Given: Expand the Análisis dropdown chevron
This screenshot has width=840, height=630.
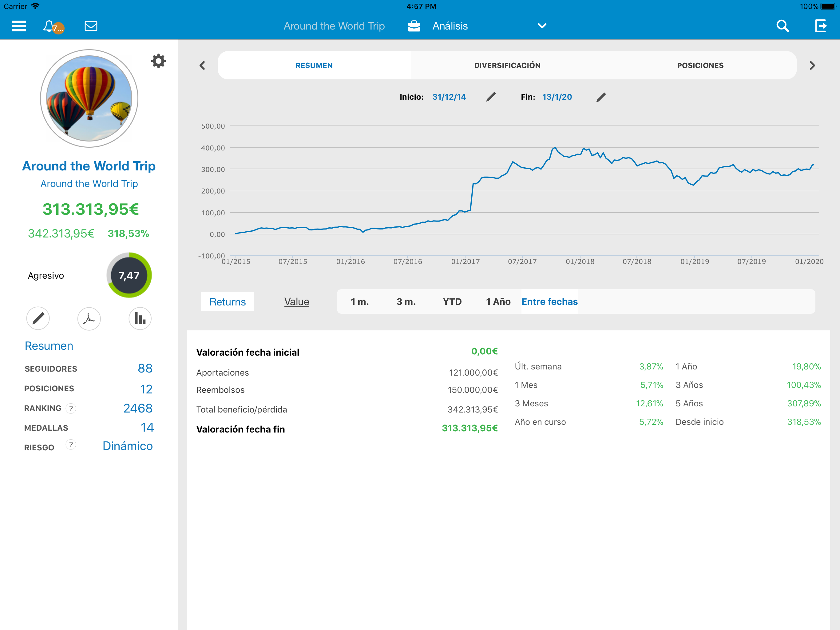Looking at the screenshot, I should [x=542, y=26].
